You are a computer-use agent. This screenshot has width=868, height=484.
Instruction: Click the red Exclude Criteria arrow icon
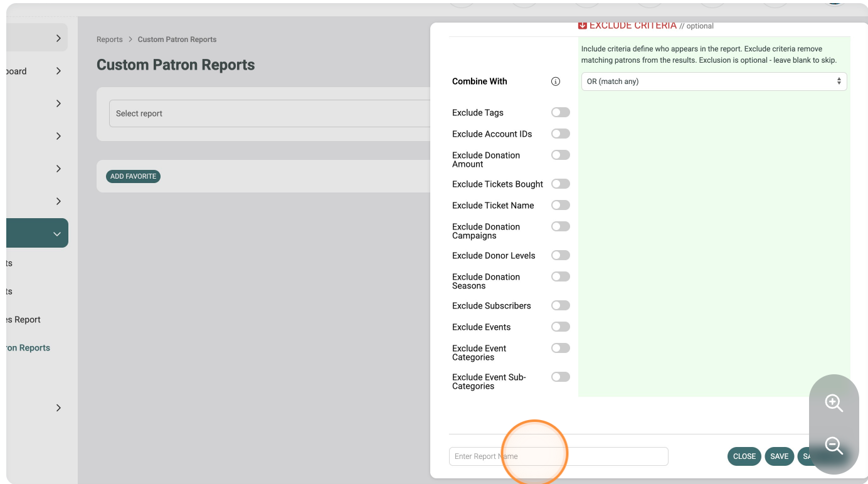point(582,26)
